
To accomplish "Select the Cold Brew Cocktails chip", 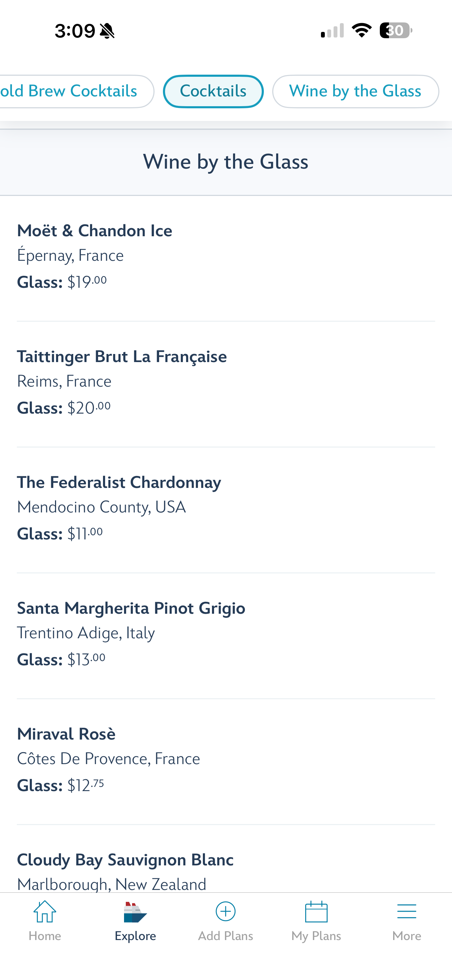I will pyautogui.click(x=72, y=91).
